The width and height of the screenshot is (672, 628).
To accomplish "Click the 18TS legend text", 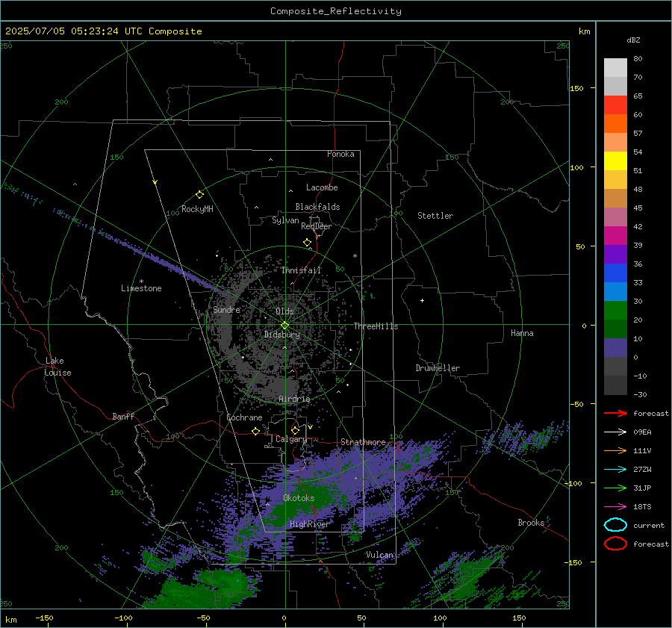I will coord(642,507).
